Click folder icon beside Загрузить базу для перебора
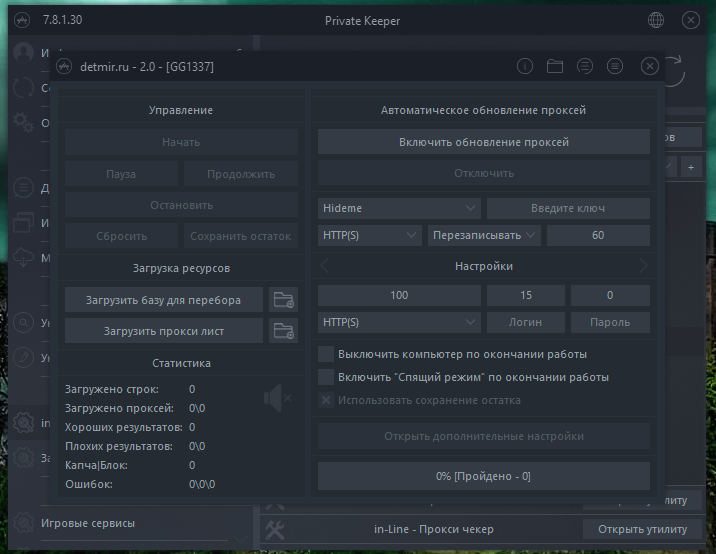 [284, 299]
